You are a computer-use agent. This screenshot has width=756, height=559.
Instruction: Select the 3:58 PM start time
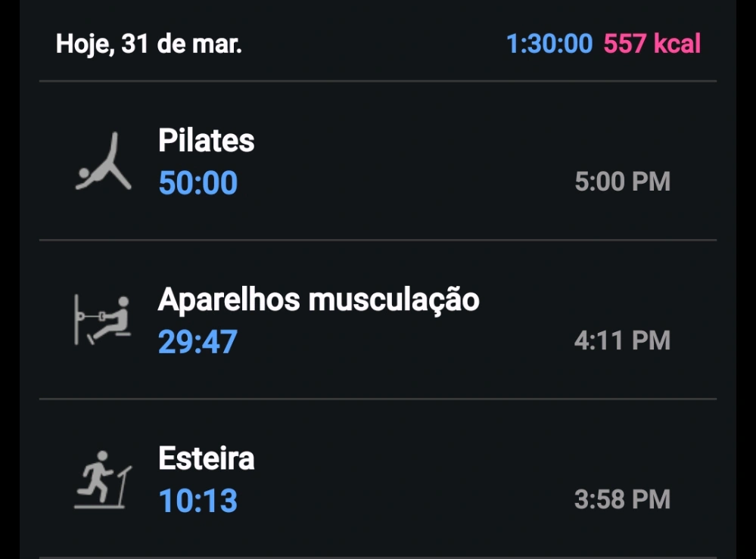pos(622,500)
